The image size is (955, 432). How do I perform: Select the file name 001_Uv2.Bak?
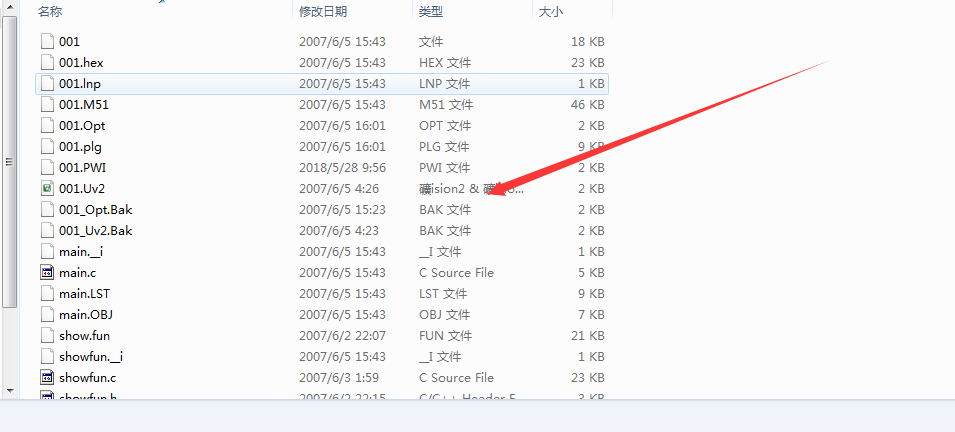(96, 230)
